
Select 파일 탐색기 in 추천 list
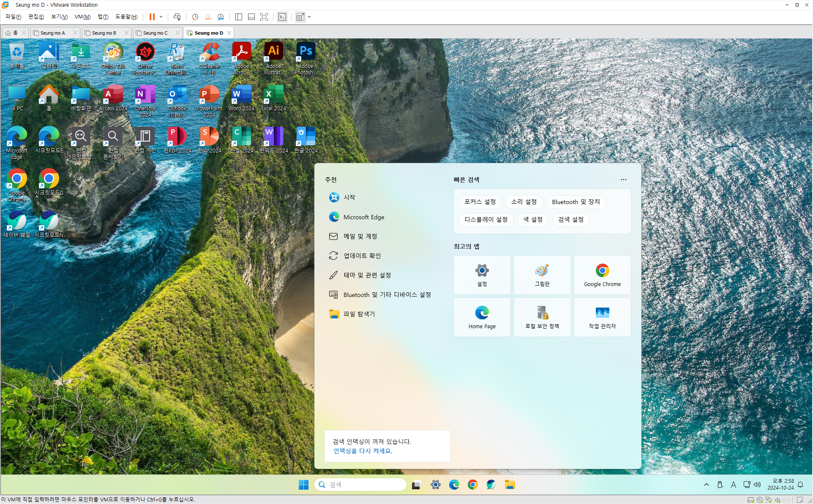(x=384, y=314)
